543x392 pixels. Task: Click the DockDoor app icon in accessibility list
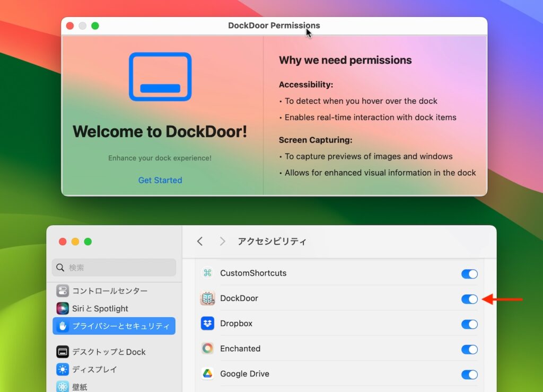coord(209,298)
